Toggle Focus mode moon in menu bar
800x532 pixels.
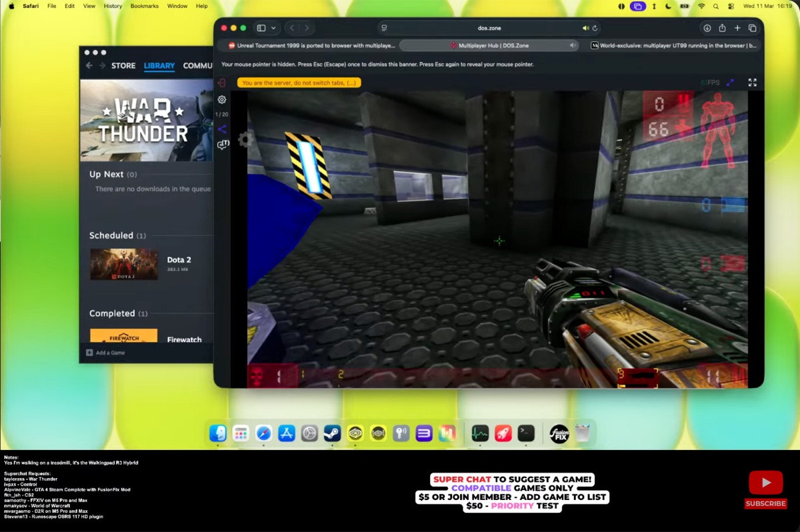[668, 6]
